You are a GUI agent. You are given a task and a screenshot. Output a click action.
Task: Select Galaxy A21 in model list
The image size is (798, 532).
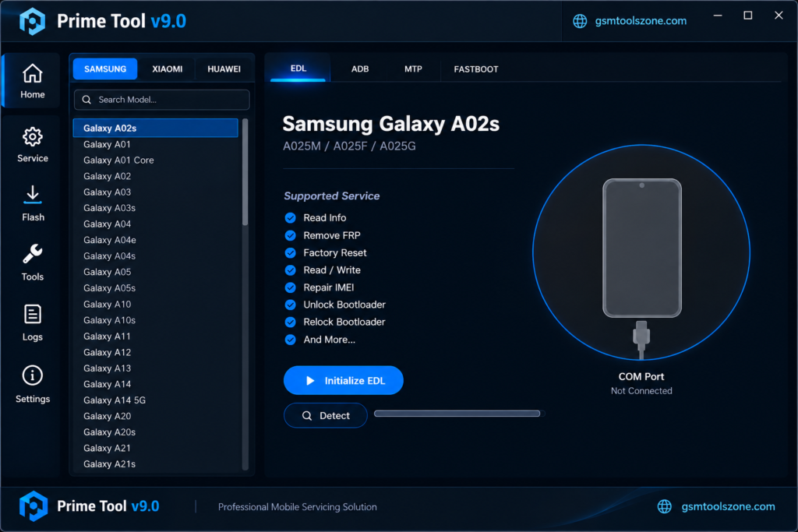[155, 448]
